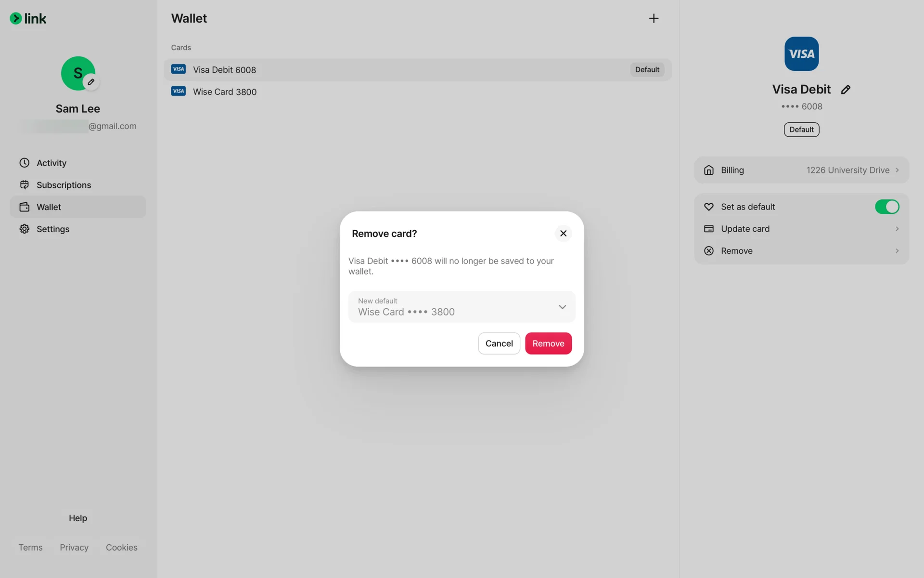The image size is (924, 578).
Task: Edit Visa Debit card name pencil
Action: click(x=846, y=90)
